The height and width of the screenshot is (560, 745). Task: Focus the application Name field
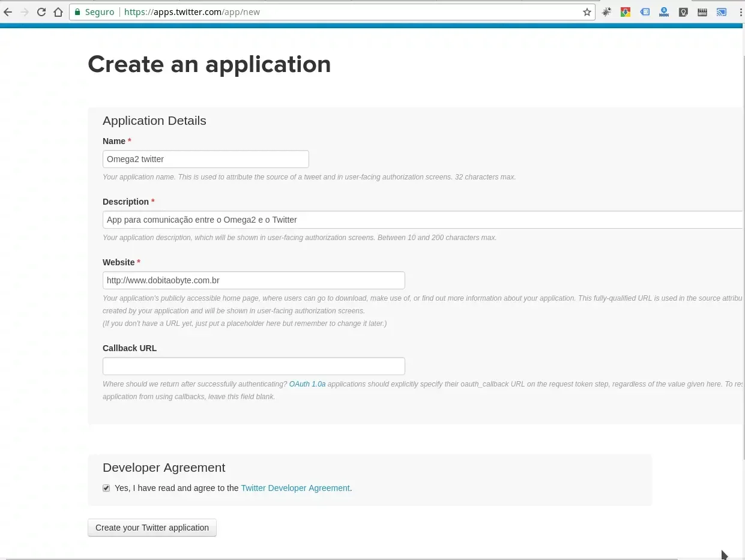pos(206,159)
